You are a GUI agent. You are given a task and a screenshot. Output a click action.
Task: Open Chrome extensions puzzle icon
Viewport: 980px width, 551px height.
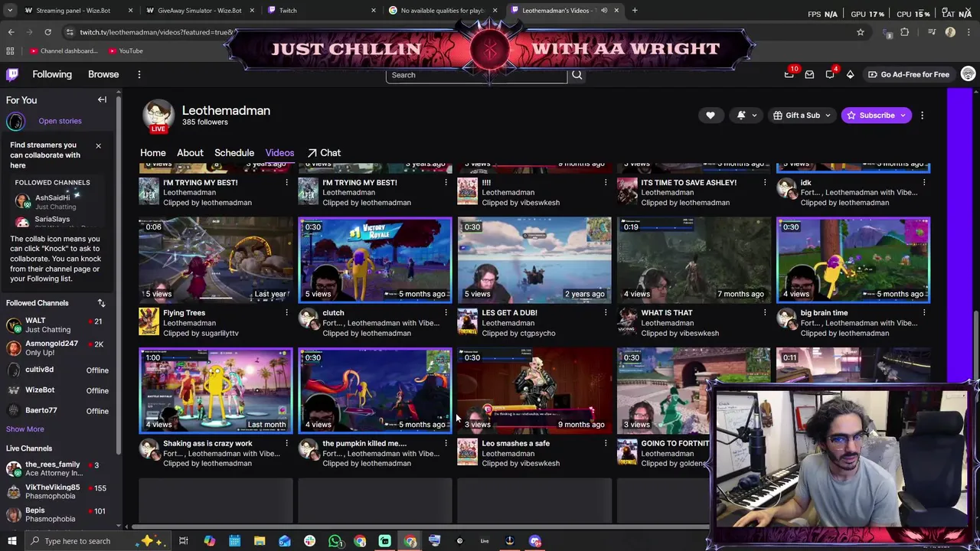[904, 32]
